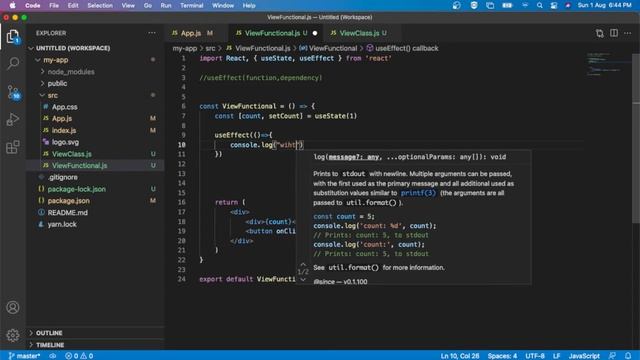Screen dimensions: 640x360
Task: Click the feedback icon in status bar
Action: 612,356
